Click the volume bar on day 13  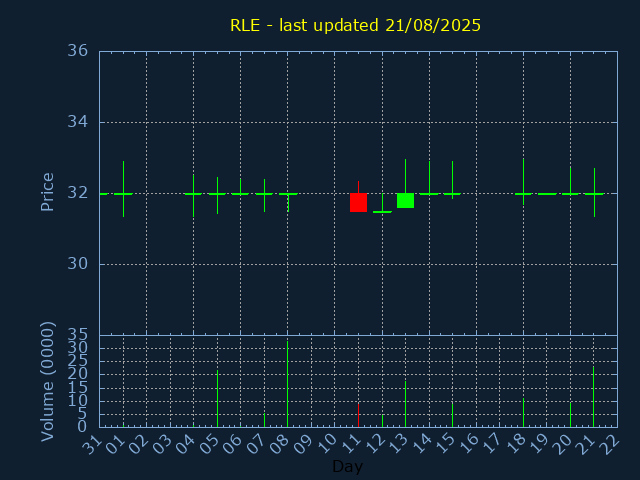[x=405, y=404]
